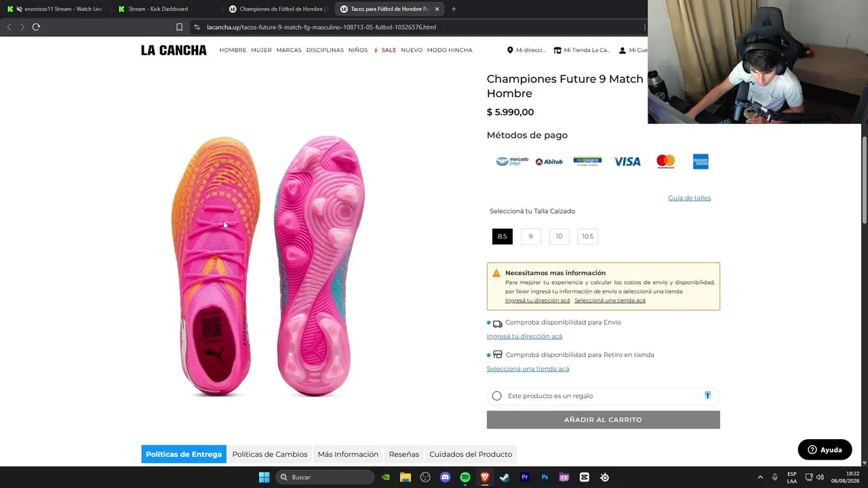Switch to Políticas de Cambios tab

pyautogui.click(x=270, y=454)
